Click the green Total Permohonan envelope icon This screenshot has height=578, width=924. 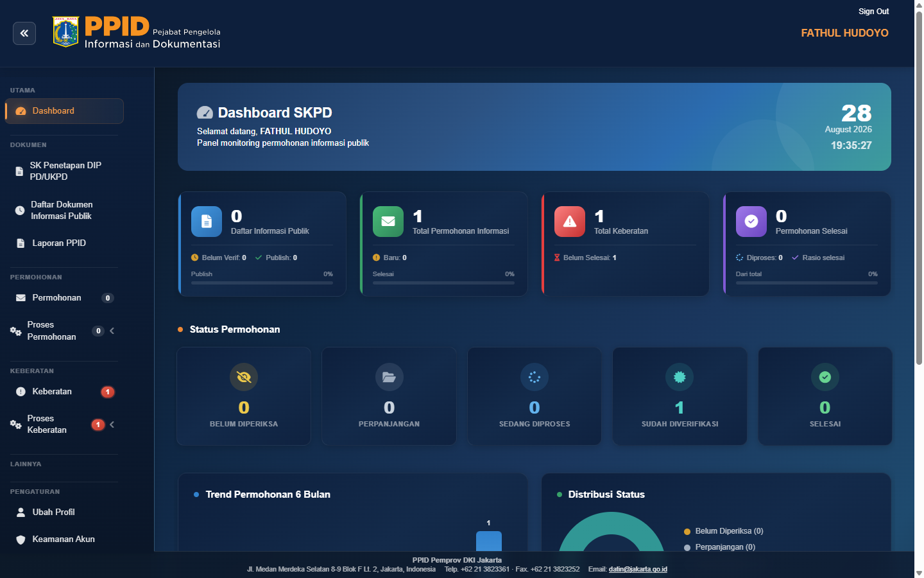[x=388, y=222]
